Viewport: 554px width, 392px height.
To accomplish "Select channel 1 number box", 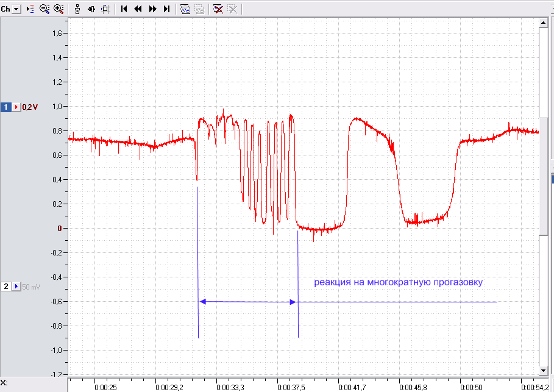I will (5, 107).
